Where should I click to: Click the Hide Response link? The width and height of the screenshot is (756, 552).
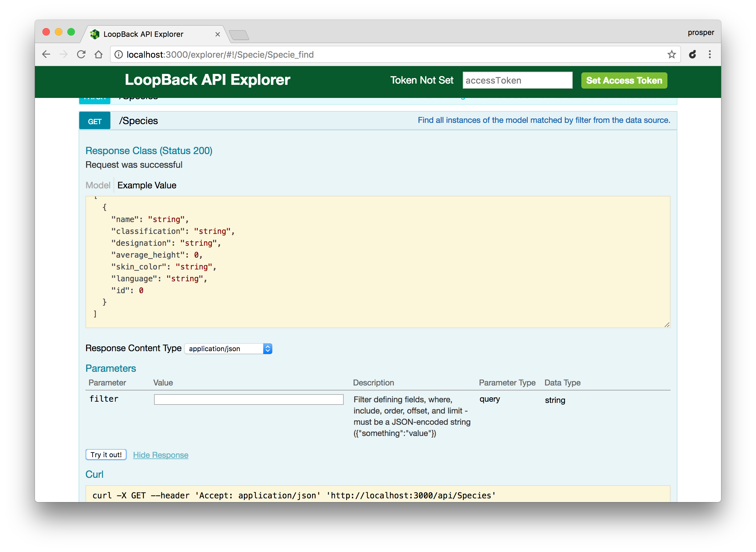[x=160, y=455]
